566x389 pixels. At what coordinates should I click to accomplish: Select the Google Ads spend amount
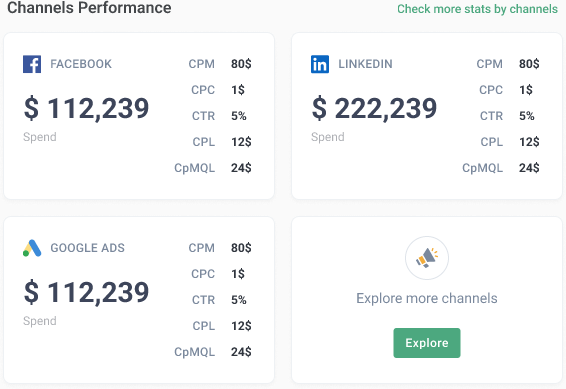pos(86,292)
